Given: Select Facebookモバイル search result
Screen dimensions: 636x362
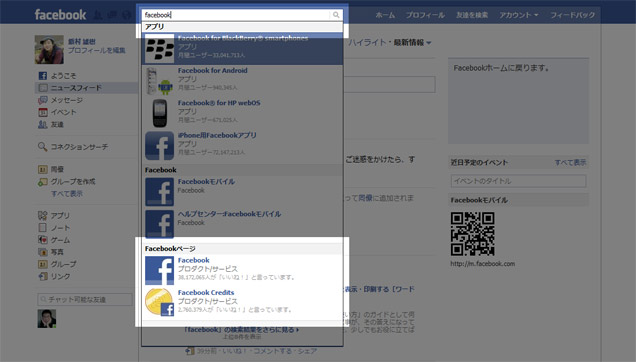Looking at the screenshot, I should (242, 192).
